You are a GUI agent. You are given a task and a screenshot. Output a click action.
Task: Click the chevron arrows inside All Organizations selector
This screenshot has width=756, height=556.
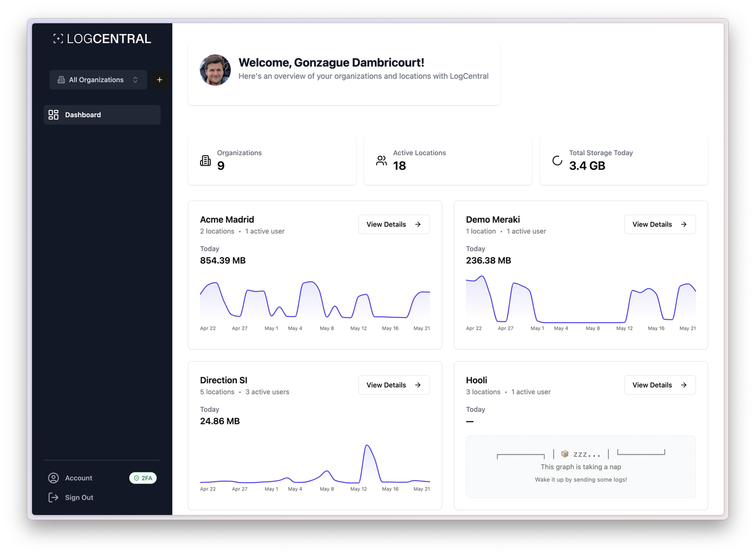click(135, 80)
